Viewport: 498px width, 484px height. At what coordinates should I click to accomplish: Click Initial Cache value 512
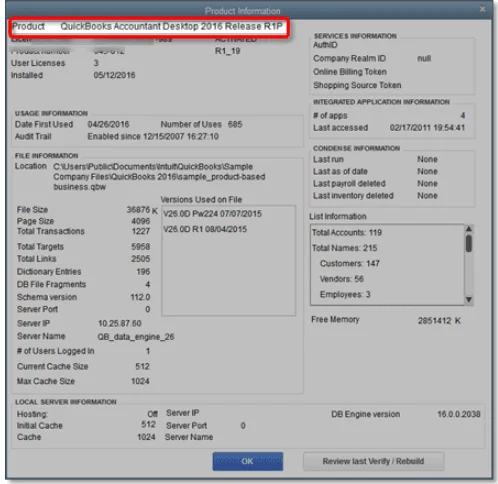(148, 425)
